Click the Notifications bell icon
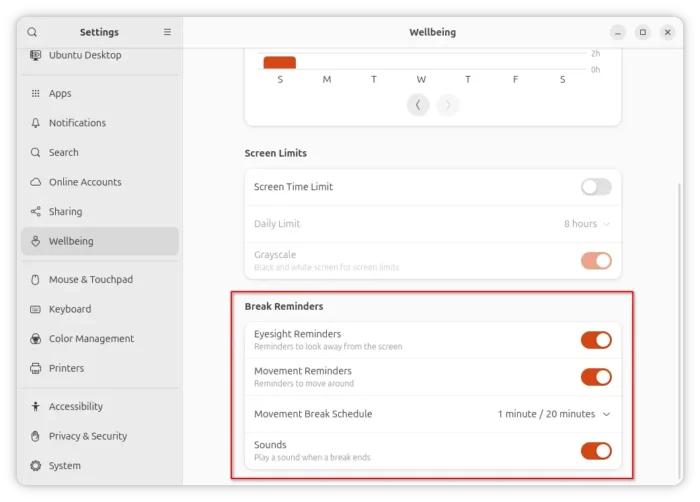This screenshot has height=502, width=700. click(x=36, y=123)
